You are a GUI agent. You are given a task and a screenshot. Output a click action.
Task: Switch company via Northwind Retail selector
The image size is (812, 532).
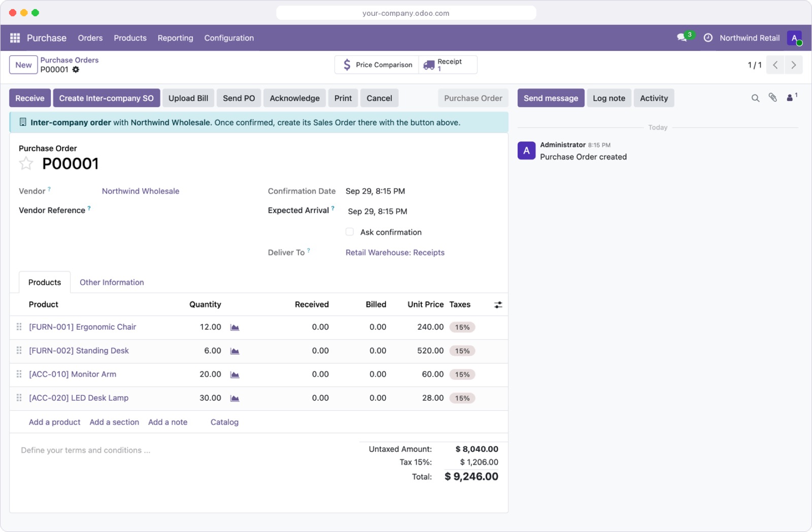click(750, 38)
